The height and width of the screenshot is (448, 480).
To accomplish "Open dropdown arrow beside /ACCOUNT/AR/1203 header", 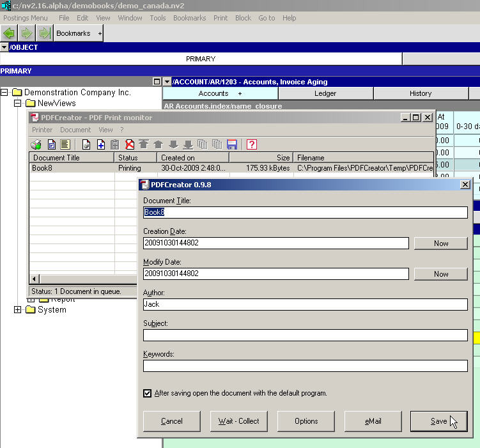I will 167,82.
